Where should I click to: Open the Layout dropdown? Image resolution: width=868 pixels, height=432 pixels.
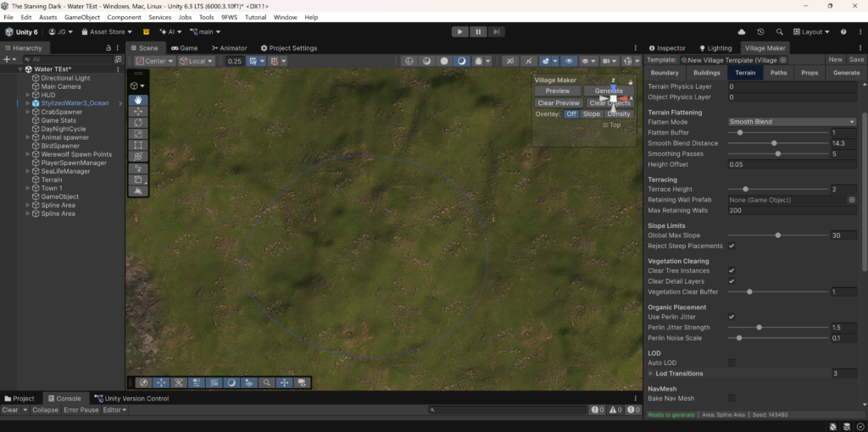(x=812, y=31)
